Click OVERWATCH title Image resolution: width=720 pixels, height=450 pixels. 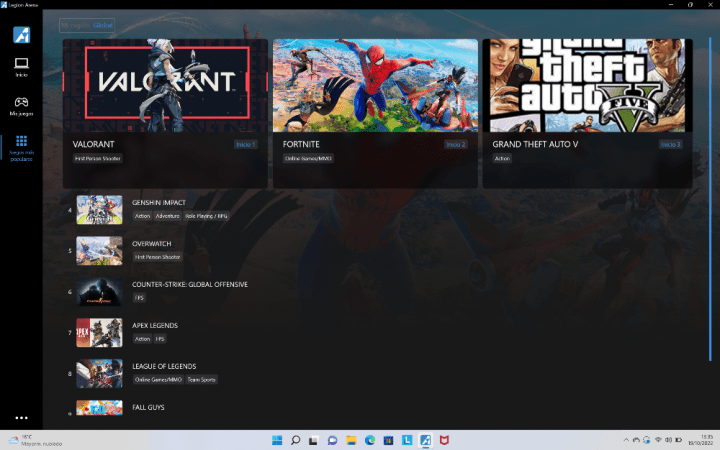click(x=152, y=244)
